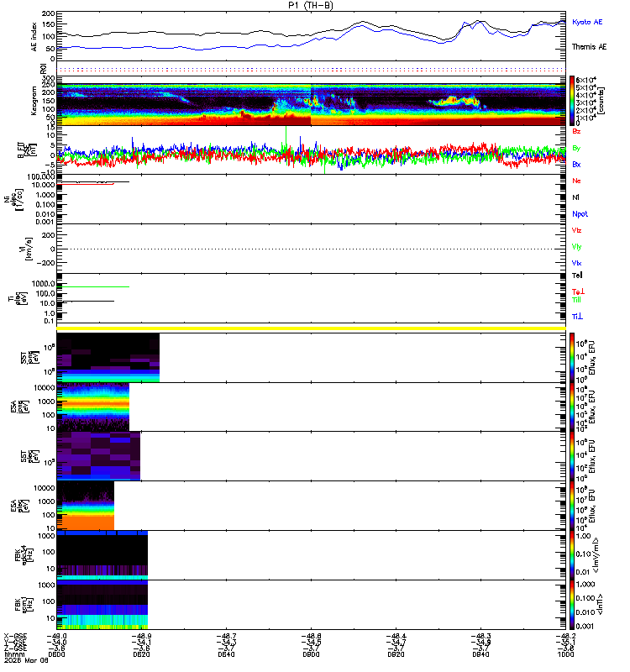Click the 0900 time axis tick label
The height and width of the screenshot is (672, 630).
(x=311, y=654)
